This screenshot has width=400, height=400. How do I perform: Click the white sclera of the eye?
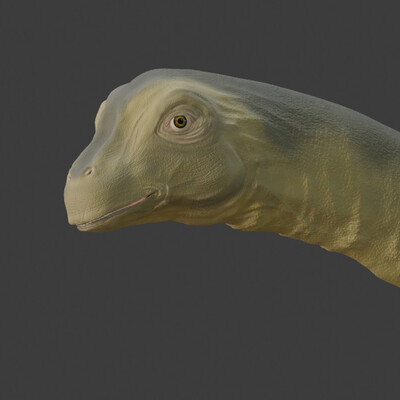click(173, 124)
